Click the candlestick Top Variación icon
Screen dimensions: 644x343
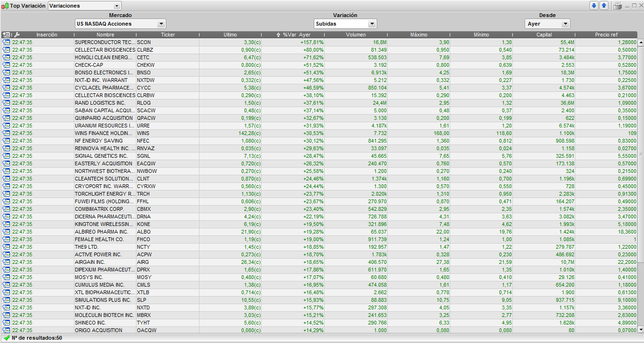5,6
